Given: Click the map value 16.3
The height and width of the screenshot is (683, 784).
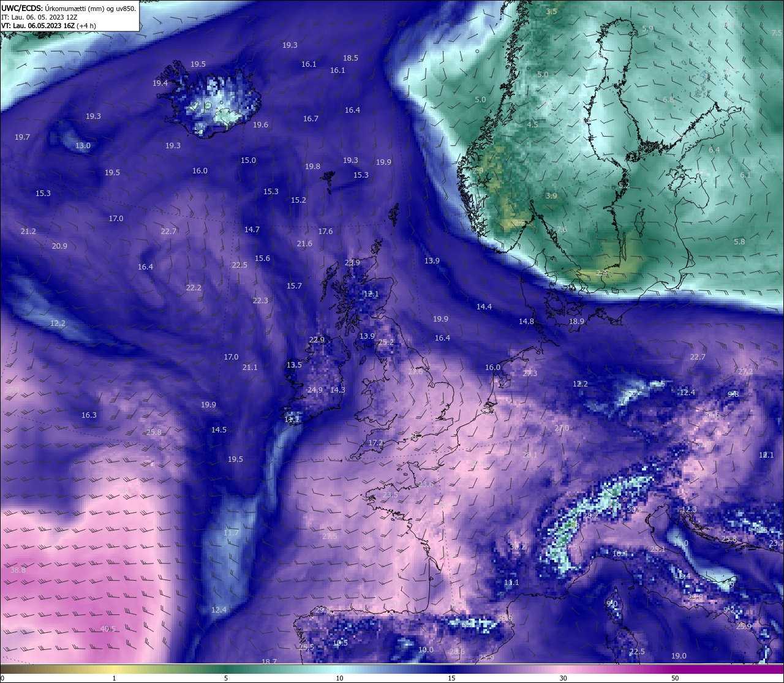Looking at the screenshot, I should coord(89,415).
